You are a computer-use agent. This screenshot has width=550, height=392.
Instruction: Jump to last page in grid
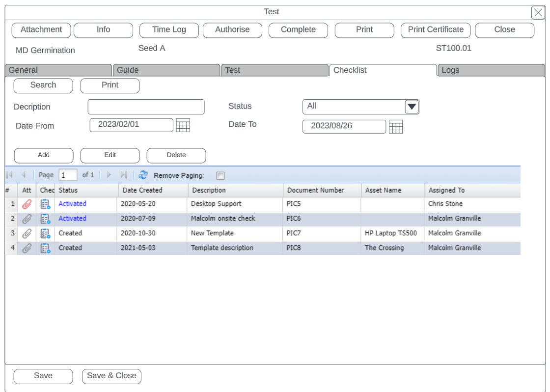pos(124,175)
